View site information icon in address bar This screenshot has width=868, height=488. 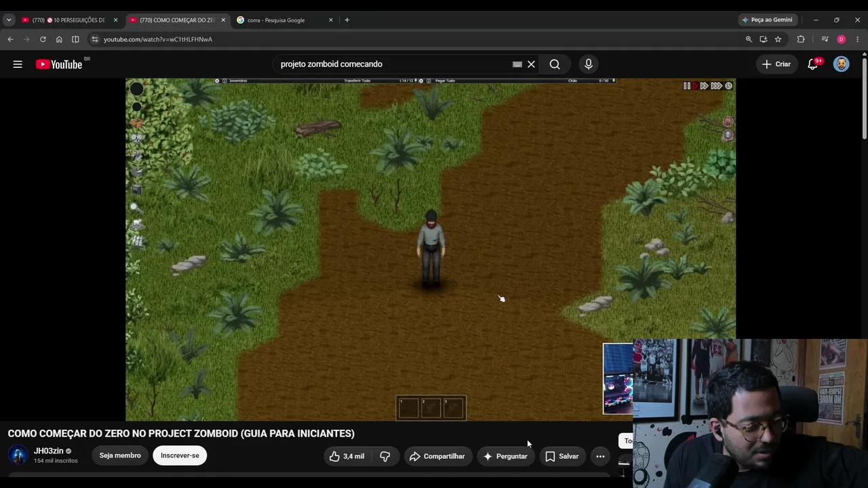click(95, 39)
